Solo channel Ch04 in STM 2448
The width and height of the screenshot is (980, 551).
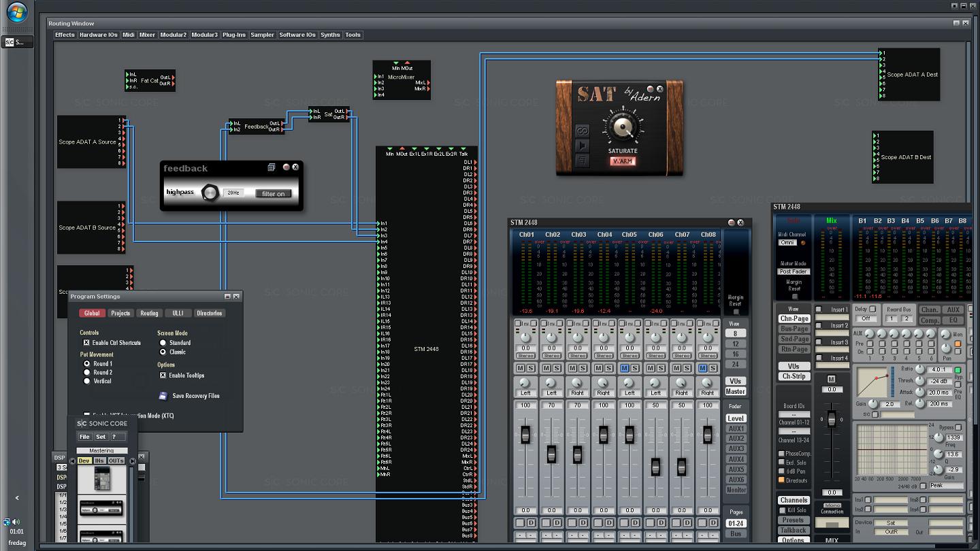pos(609,368)
